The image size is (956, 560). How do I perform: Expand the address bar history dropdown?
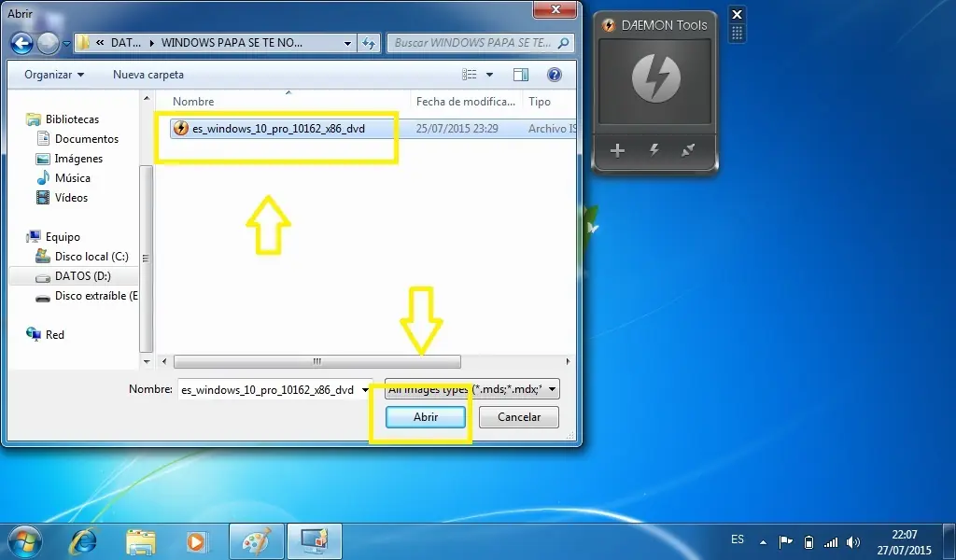[x=347, y=43]
